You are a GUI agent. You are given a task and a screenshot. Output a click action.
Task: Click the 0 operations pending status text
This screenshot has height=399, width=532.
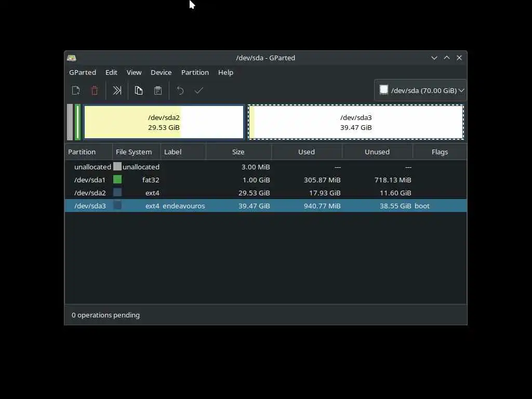105,315
